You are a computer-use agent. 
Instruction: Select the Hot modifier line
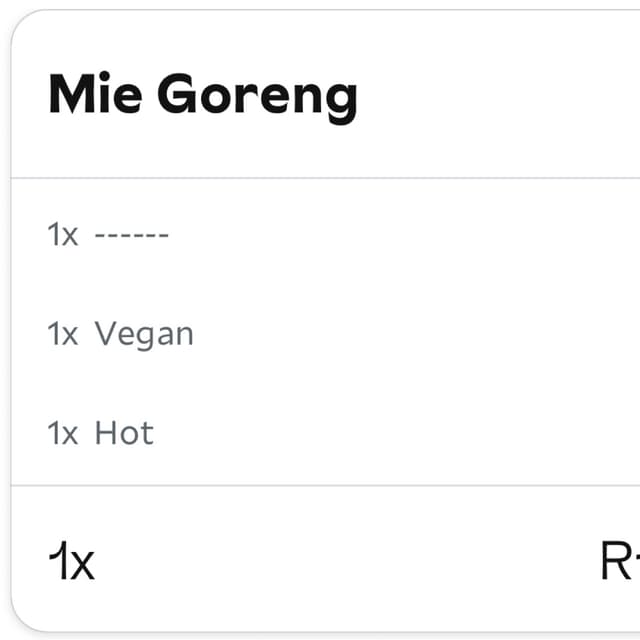tap(101, 433)
